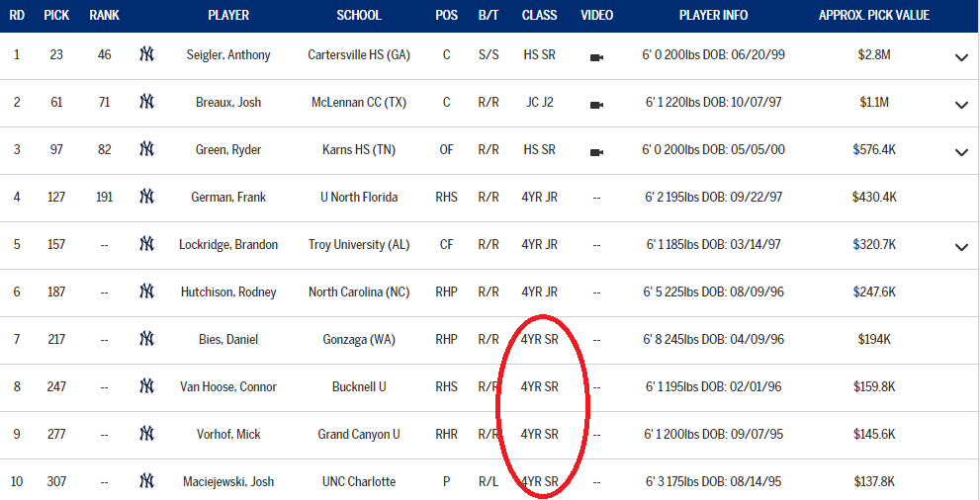
Task: Click Yankees logo beside Frank German
Action: pos(147,197)
